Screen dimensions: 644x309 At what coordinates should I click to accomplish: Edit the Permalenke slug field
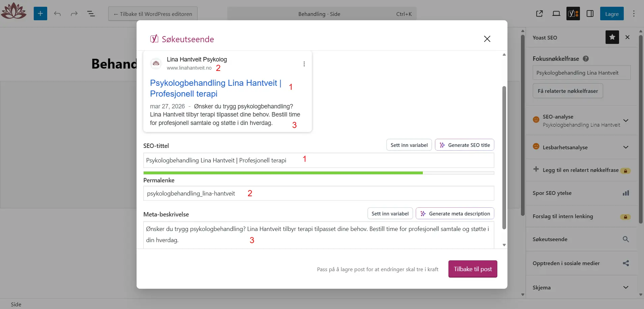pyautogui.click(x=319, y=193)
